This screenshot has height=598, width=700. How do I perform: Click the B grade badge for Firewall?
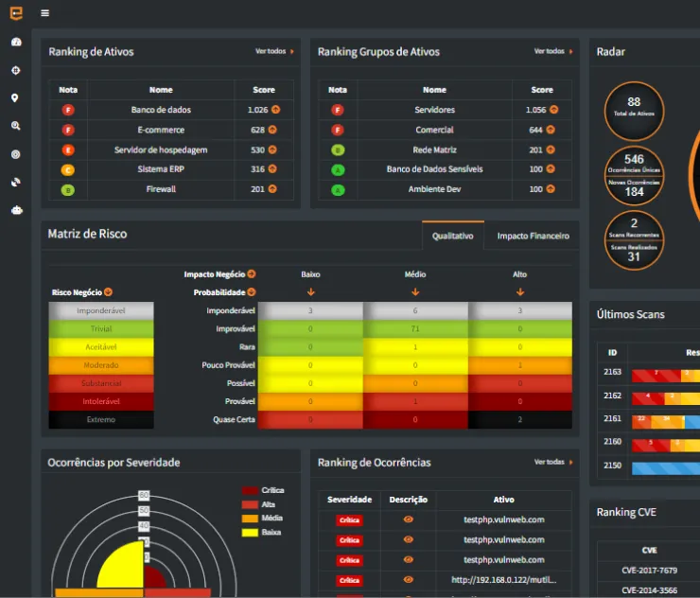(68, 190)
